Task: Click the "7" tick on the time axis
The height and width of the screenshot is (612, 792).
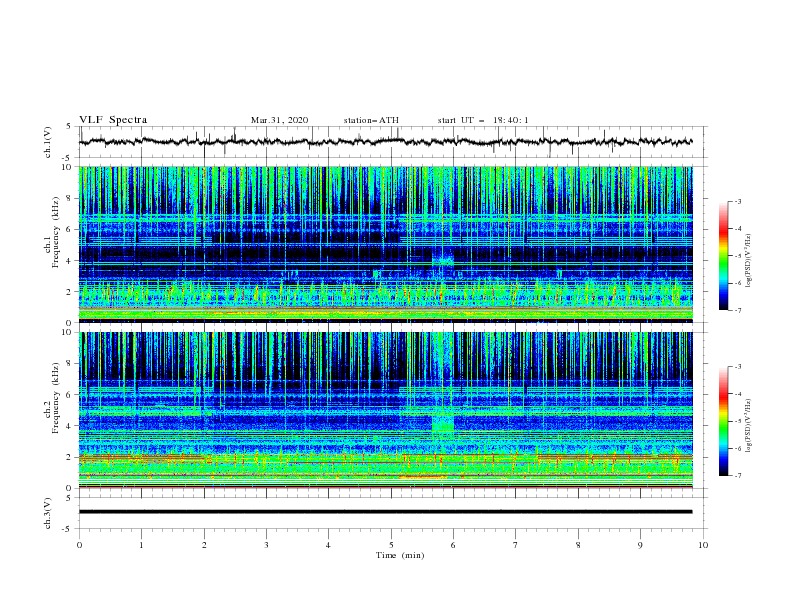Action: click(x=516, y=545)
